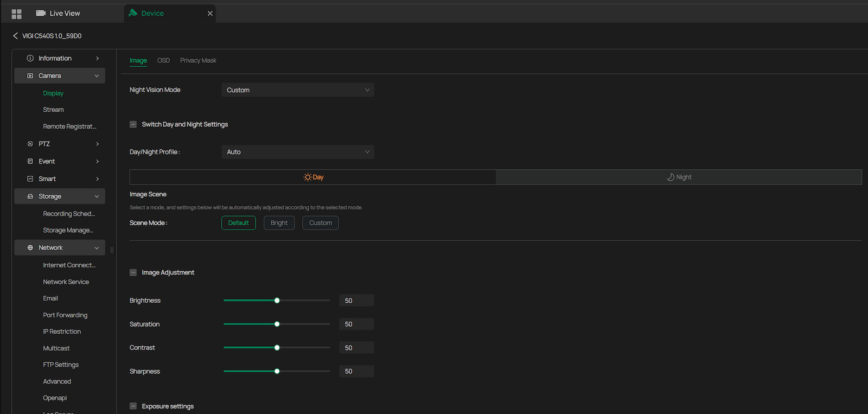
Task: Click the Live View camera icon
Action: tap(41, 13)
